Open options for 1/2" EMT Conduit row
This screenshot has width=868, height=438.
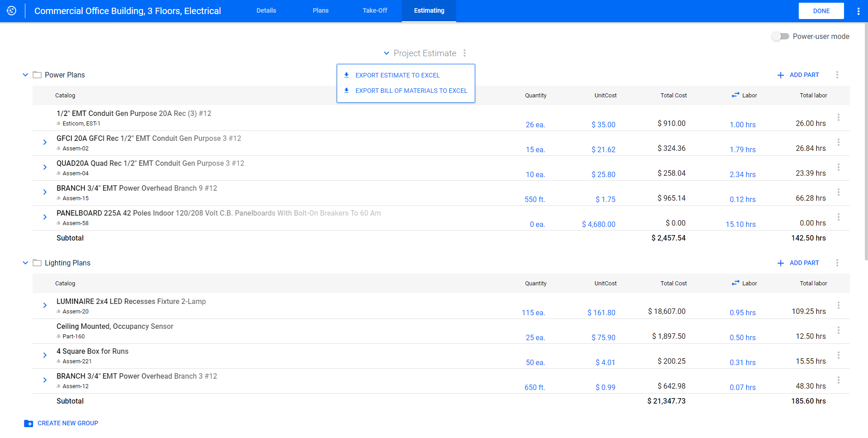point(839,117)
